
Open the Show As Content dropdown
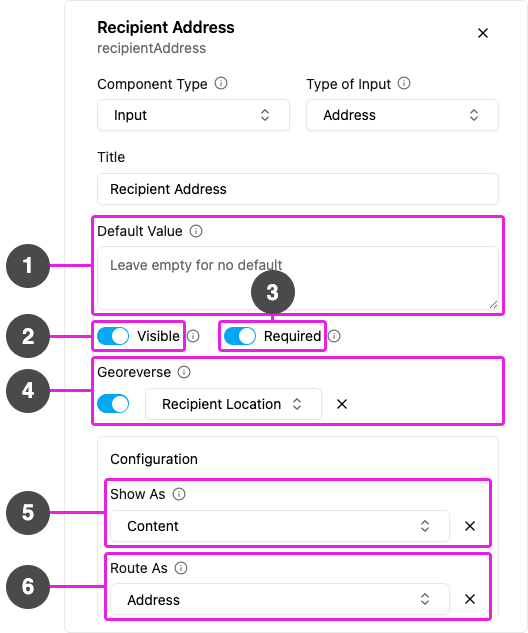pyautogui.click(x=280, y=526)
